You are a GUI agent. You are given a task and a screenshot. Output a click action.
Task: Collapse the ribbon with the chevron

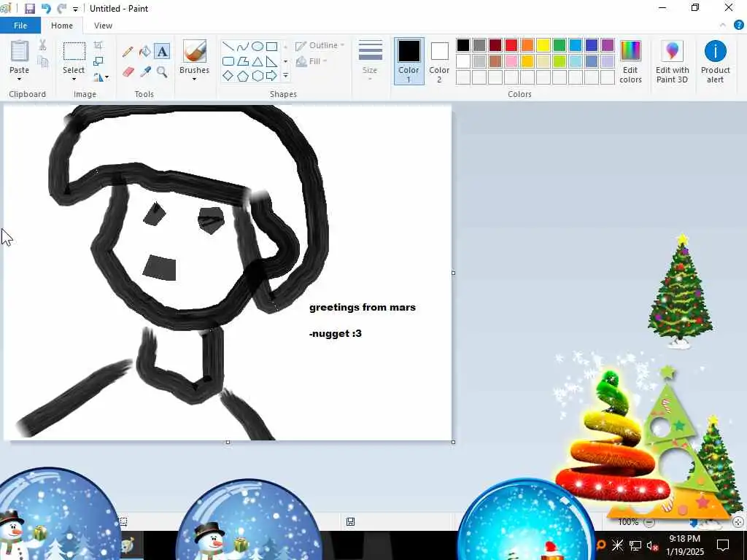coord(723,26)
